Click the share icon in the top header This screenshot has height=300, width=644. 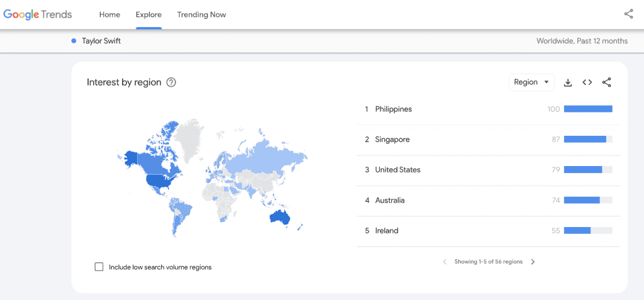pos(628,14)
